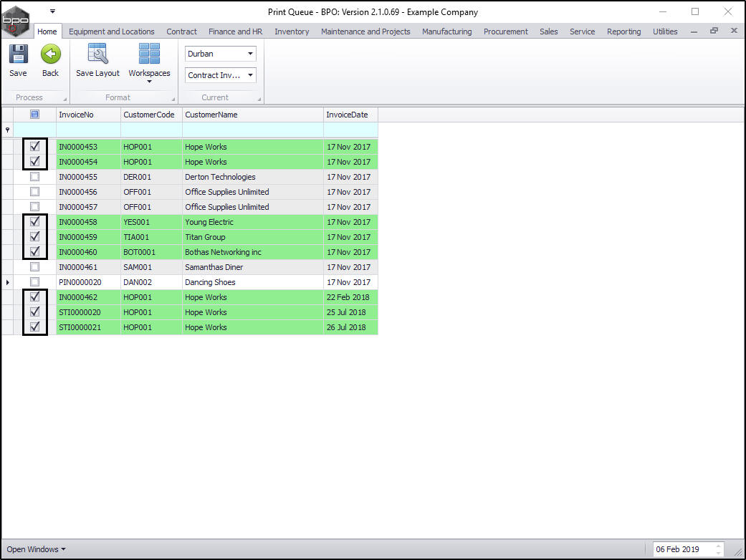This screenshot has height=560, width=746.
Task: Check the IN0000455 Derton Technologies checkbox
Action: click(x=34, y=177)
